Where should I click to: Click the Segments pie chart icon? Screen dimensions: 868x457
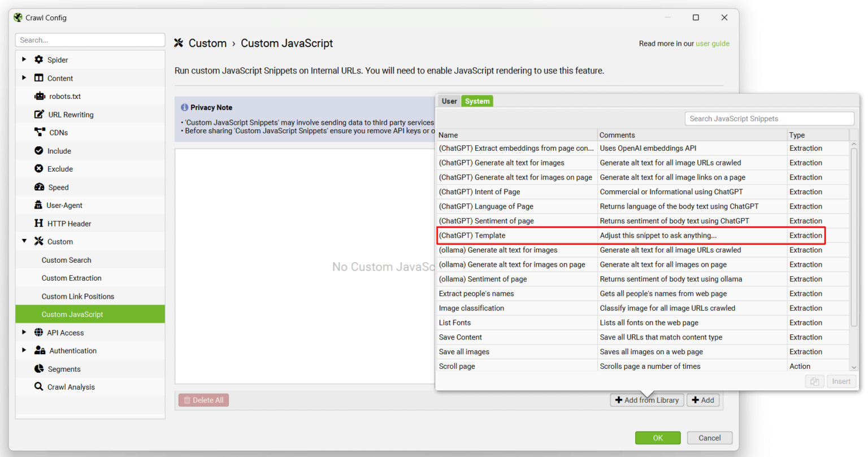tap(39, 369)
